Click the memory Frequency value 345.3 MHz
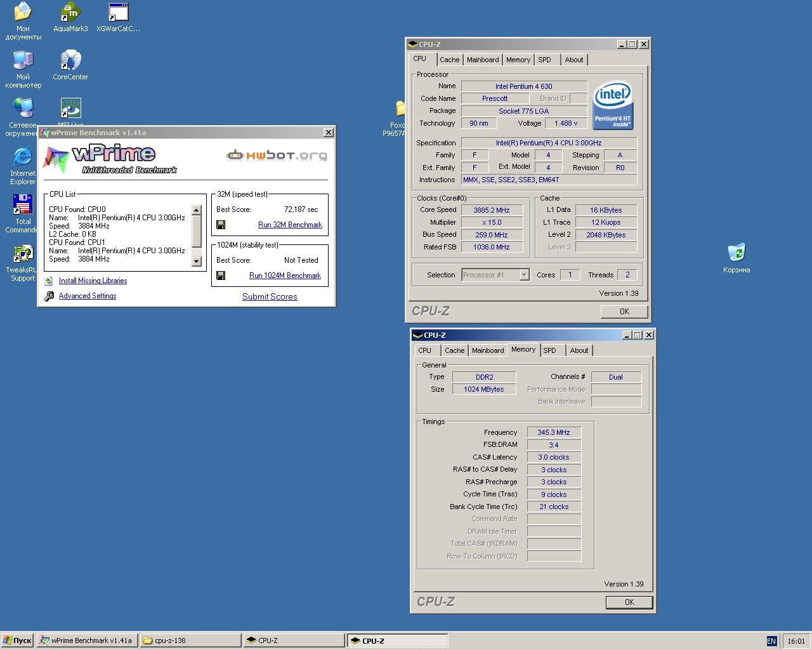Viewport: 812px width, 650px height. (554, 432)
